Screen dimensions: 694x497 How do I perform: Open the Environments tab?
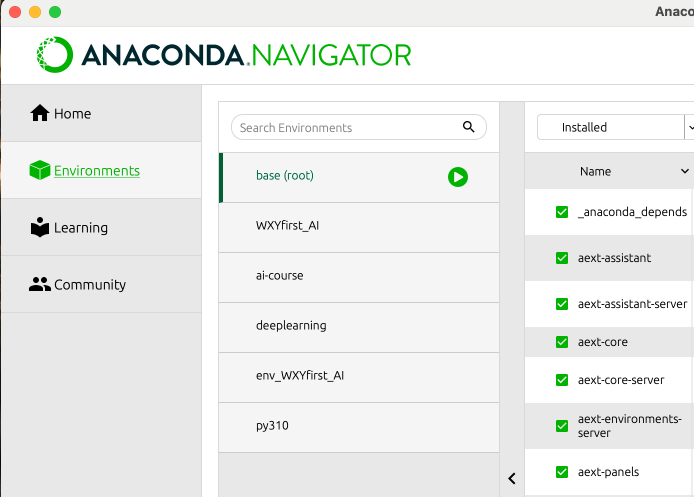point(101,170)
